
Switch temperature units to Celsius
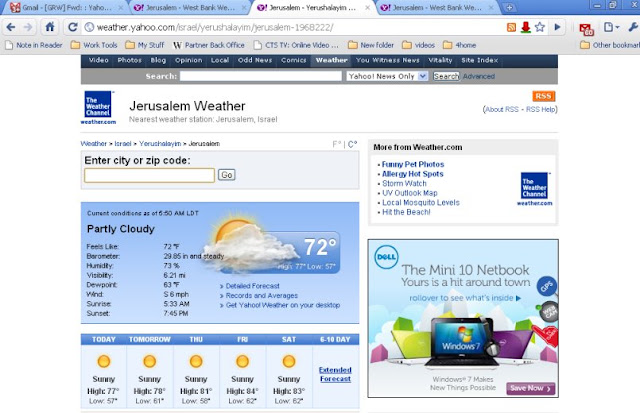(352, 144)
